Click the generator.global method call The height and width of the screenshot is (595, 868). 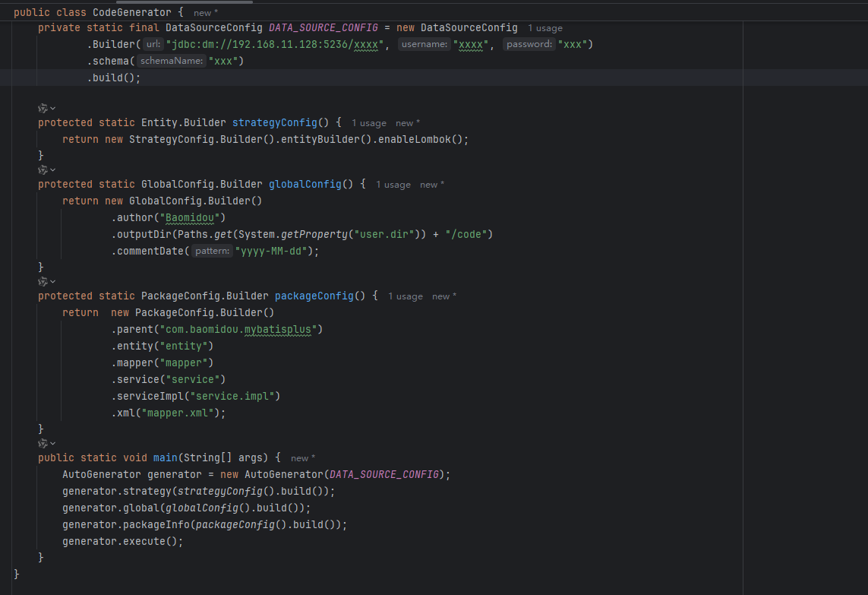pos(111,508)
